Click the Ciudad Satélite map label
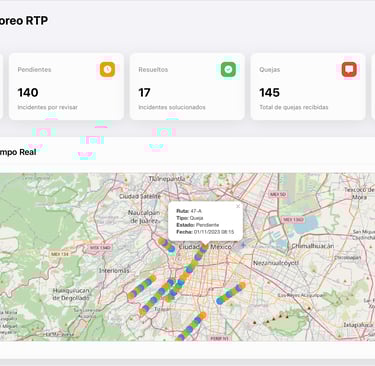The width and height of the screenshot is (375, 366). click(140, 196)
